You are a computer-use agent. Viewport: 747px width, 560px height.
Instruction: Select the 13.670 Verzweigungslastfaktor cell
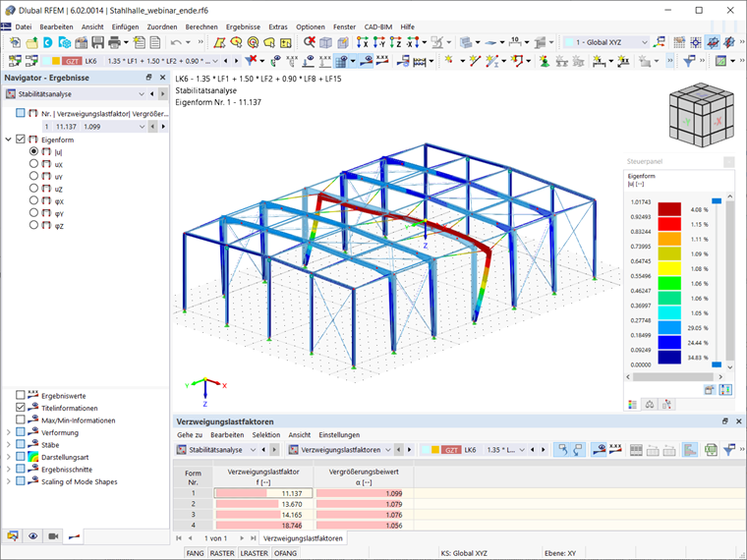click(x=263, y=504)
